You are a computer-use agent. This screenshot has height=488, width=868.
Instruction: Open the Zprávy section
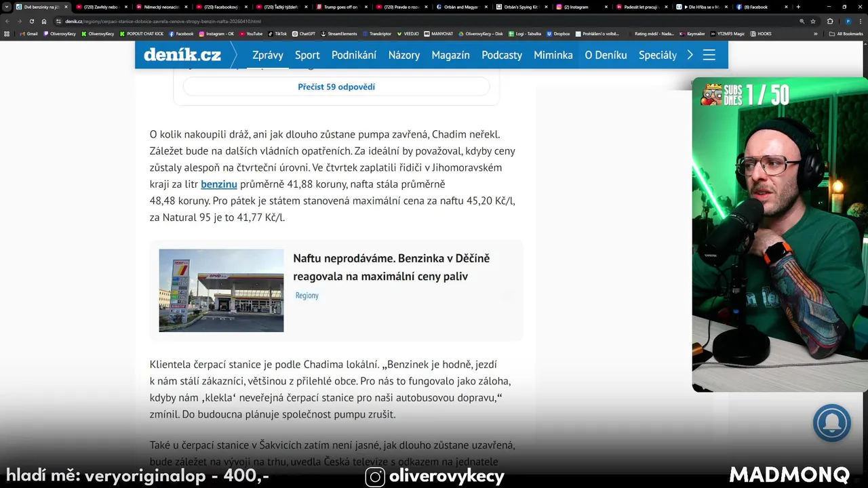(268, 55)
